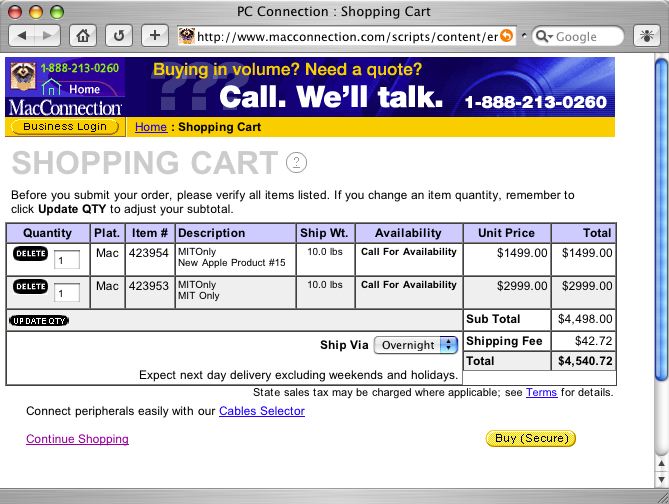Open the Cables Selector link
The image size is (669, 504).
tap(262, 411)
